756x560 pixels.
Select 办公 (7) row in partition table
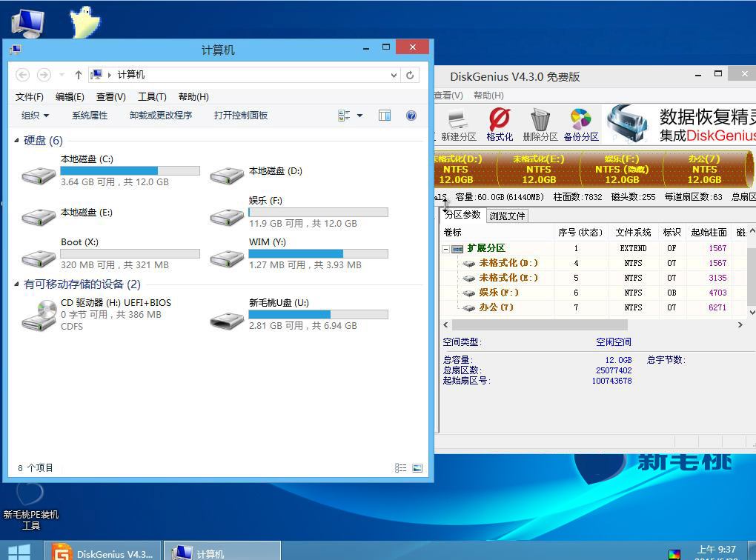(x=594, y=307)
